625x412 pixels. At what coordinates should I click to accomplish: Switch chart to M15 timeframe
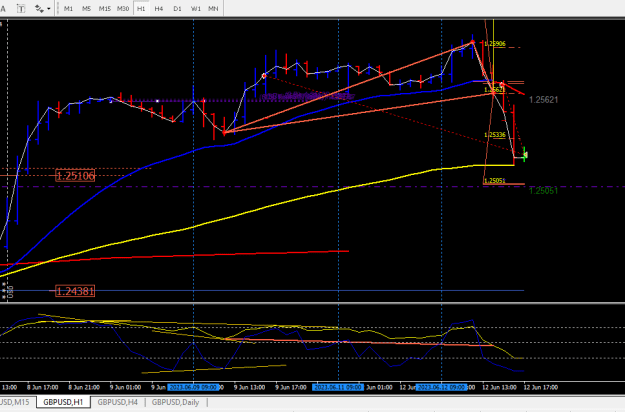(x=105, y=8)
